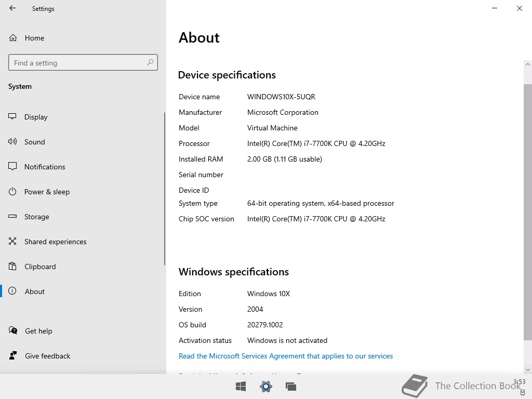Click the Processor value i7-7700K text
The image size is (532, 399).
[x=316, y=143]
